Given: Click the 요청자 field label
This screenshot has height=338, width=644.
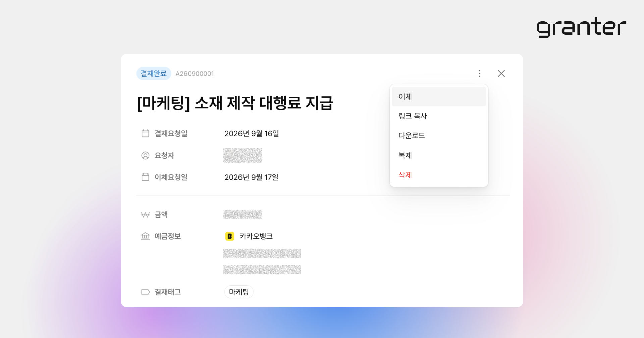Looking at the screenshot, I should click(164, 155).
